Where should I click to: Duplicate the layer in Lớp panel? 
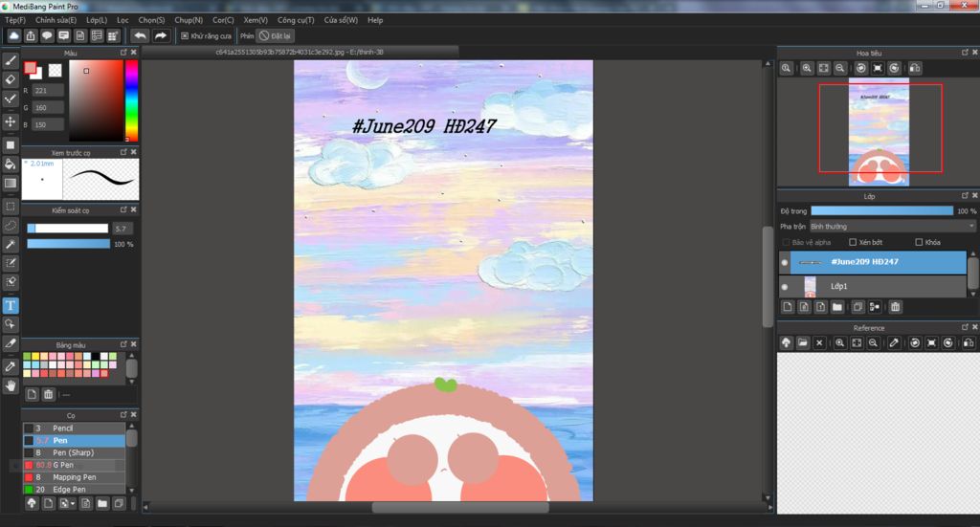858,307
